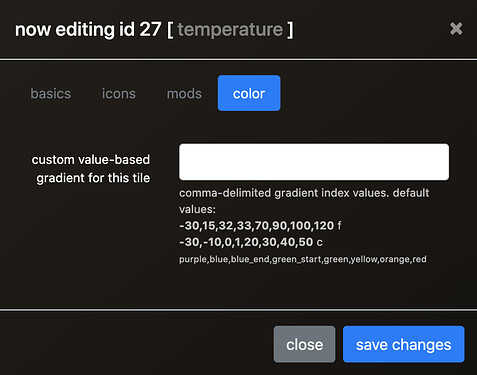Viewport: 477px width, 375px height.
Task: Switch to the basics tab
Action: (51, 93)
